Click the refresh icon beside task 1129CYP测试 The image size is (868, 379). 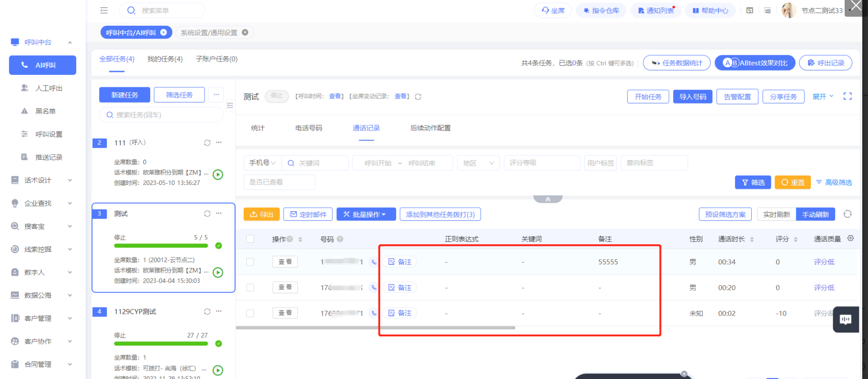207,311
